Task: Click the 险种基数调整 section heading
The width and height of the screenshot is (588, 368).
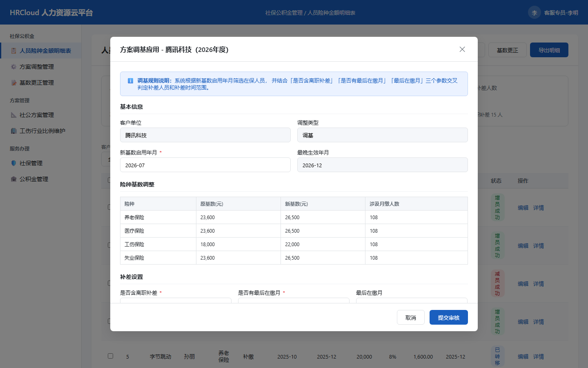Action: point(137,184)
